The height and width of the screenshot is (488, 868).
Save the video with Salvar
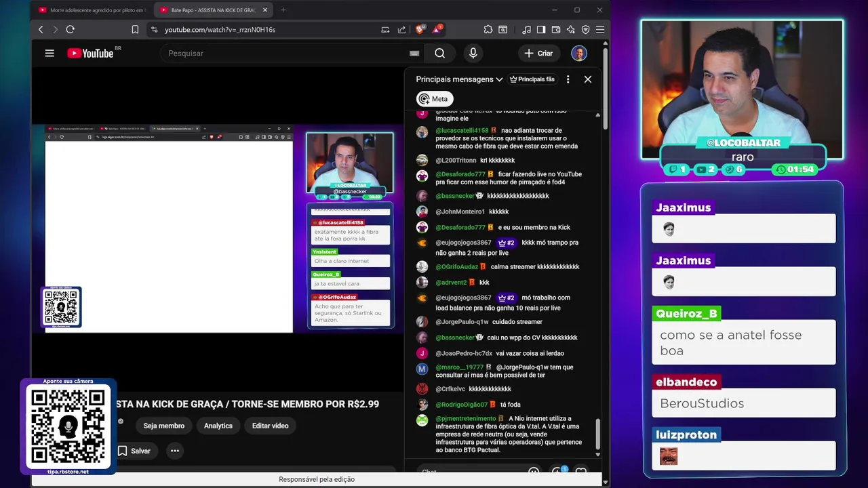click(134, 451)
